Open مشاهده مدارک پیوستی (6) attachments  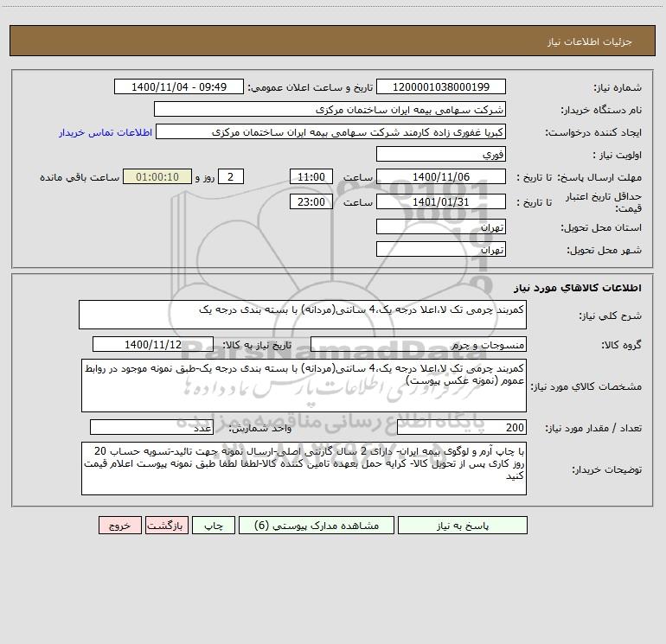(317, 525)
